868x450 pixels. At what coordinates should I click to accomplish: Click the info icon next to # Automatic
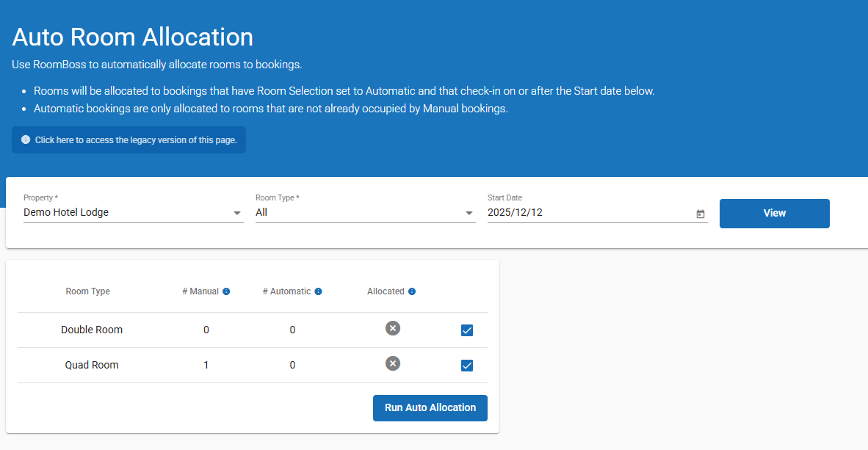click(318, 291)
